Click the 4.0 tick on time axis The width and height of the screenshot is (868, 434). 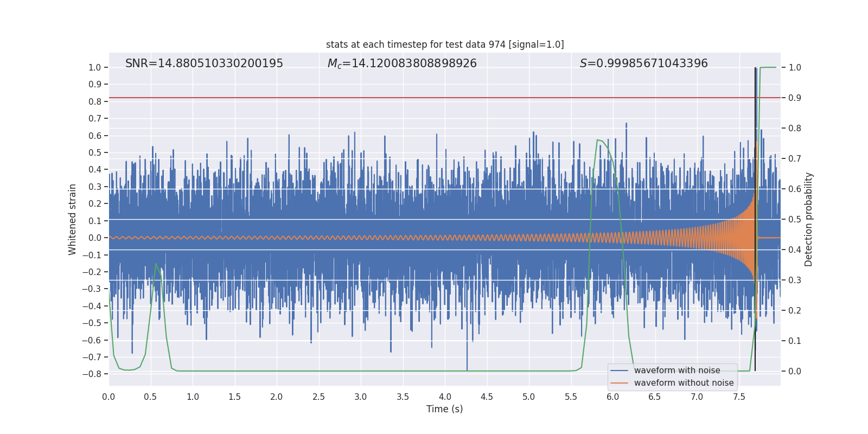point(445,397)
